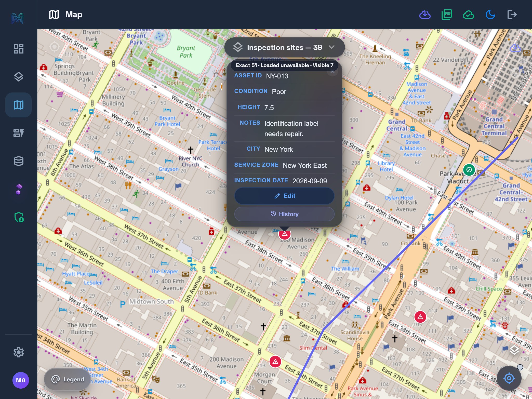Click the inspection date '2026-09-09'
The height and width of the screenshot is (399, 532).
(310, 181)
